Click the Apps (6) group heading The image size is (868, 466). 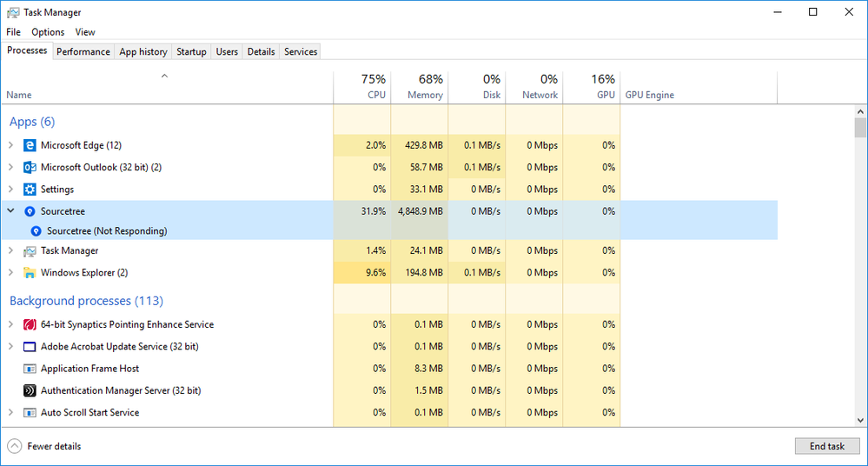tap(32, 122)
